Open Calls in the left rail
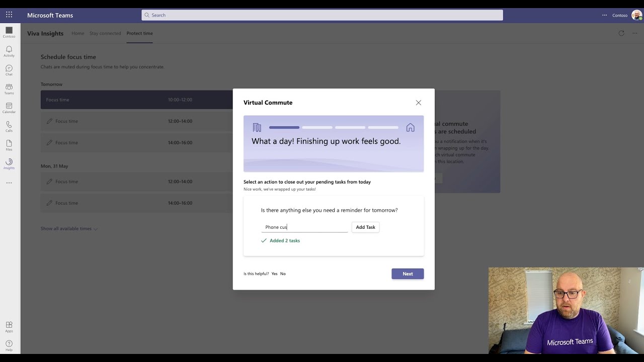644x362 pixels. pyautogui.click(x=9, y=126)
